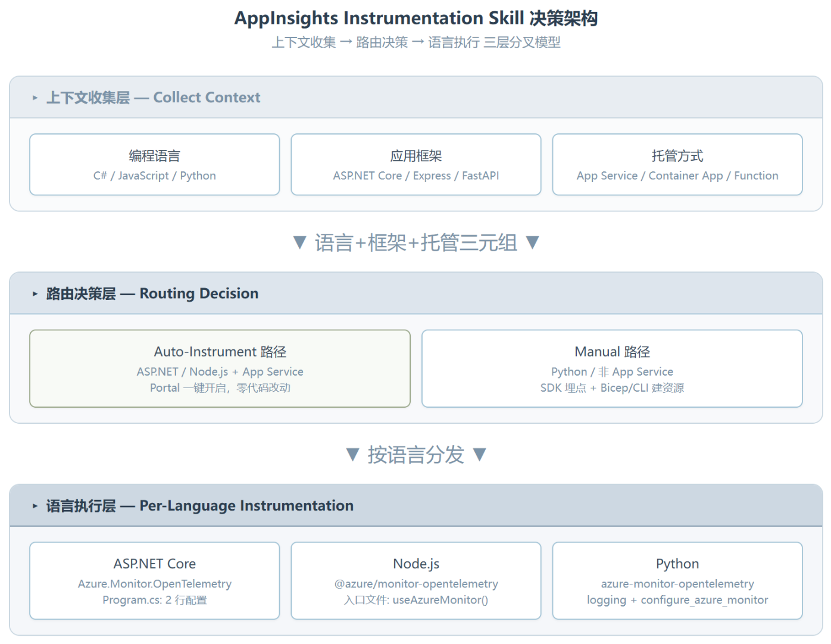Collapse the 上下文收集层 section triangle
The height and width of the screenshot is (644, 831).
35,98
